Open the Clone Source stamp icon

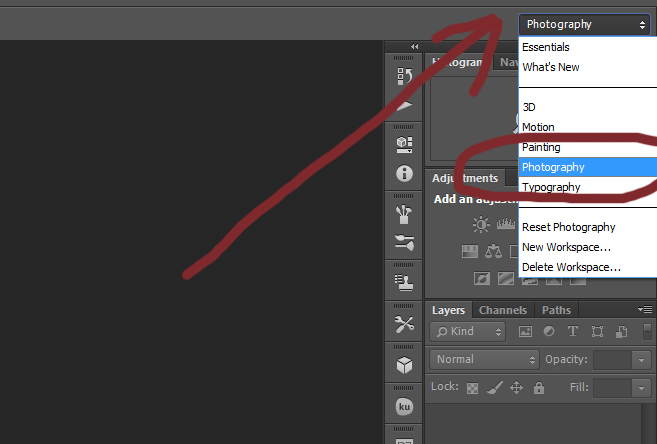(404, 281)
